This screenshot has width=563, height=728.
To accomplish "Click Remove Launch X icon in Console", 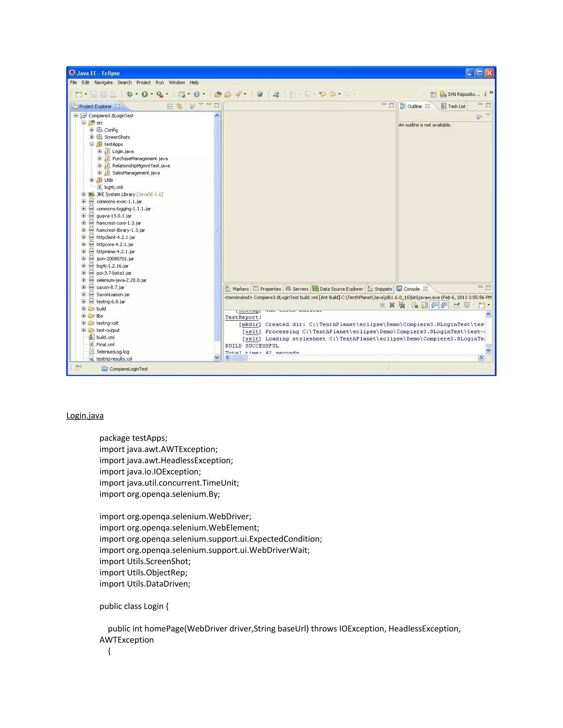I will click(392, 305).
